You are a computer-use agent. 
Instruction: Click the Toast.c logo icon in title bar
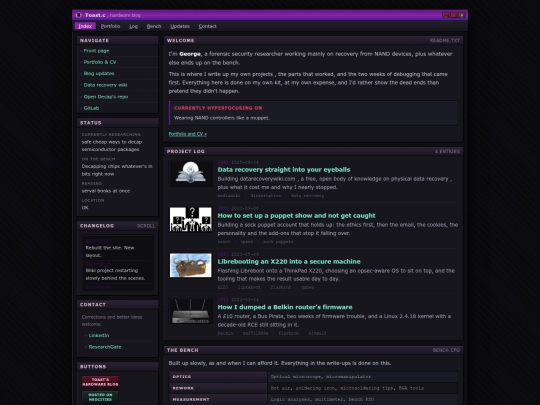click(x=79, y=15)
